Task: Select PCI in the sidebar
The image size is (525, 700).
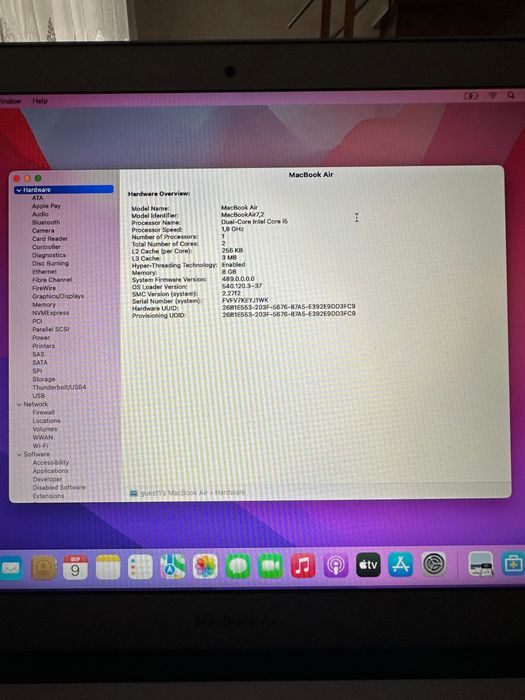Action: (37, 321)
